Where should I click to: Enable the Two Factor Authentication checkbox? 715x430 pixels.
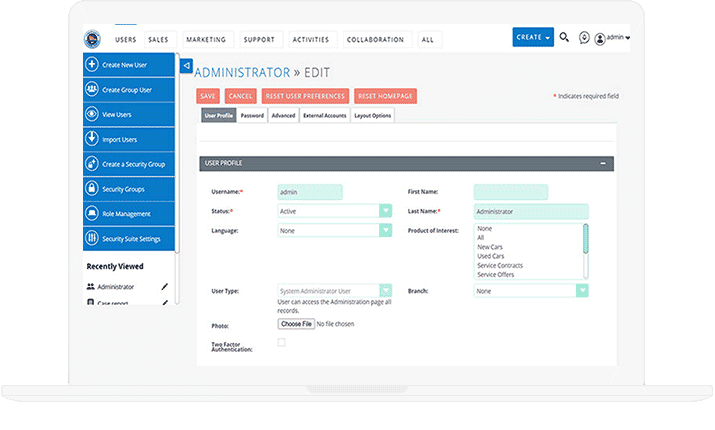click(x=281, y=343)
